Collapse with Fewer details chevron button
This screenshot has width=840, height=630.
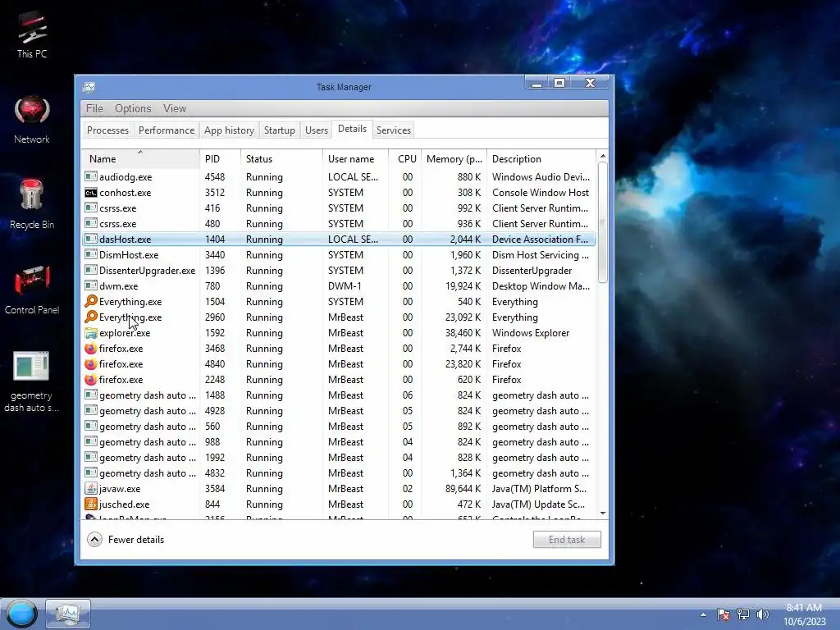(95, 540)
